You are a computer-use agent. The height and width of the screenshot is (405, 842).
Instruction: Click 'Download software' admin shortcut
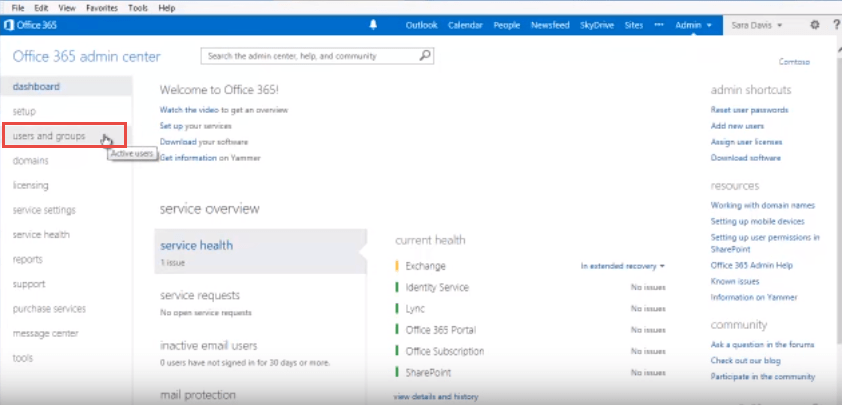point(746,158)
